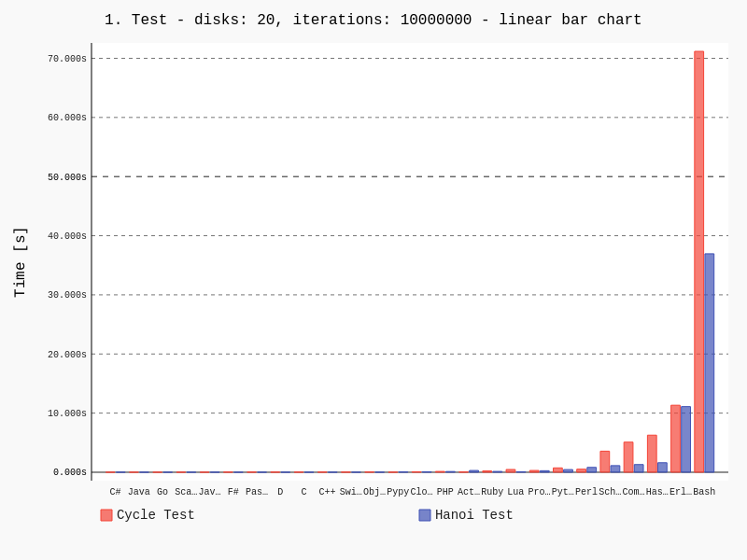The width and height of the screenshot is (747, 560).
Task: Click the 60.000s axis label
Action: click(x=66, y=118)
